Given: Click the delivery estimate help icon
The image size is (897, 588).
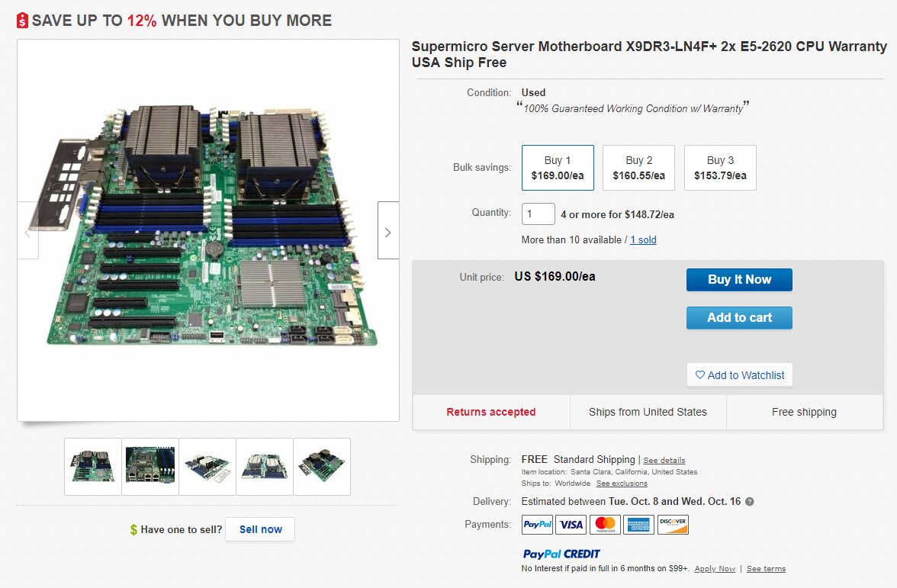Looking at the screenshot, I should 750,502.
